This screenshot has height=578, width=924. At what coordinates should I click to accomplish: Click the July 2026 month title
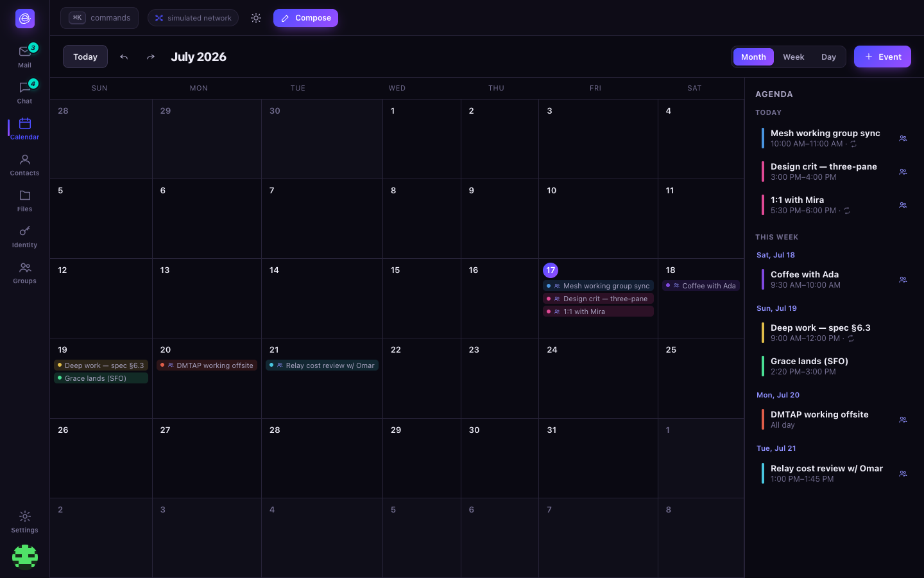[198, 57]
